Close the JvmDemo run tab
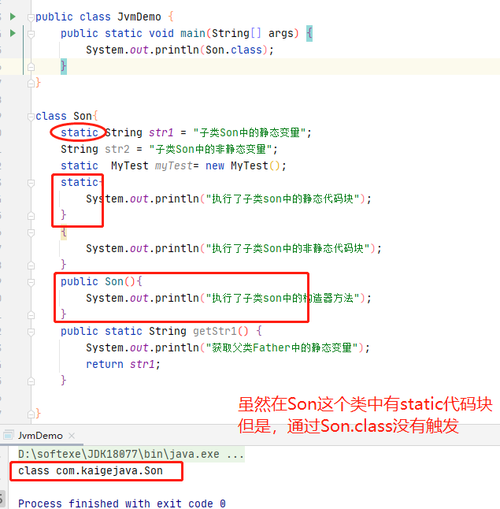 point(71,436)
